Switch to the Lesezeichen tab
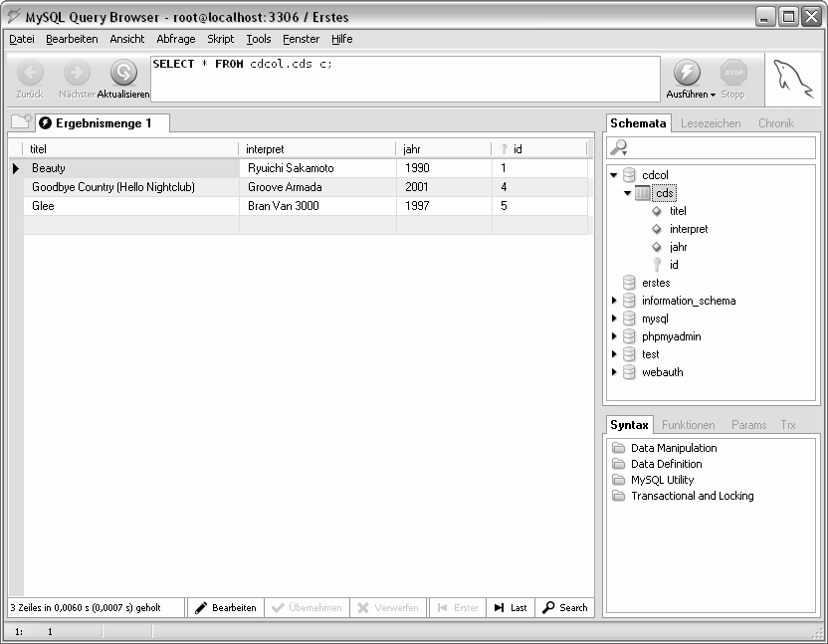Screen dimensions: 828x644 710,123
